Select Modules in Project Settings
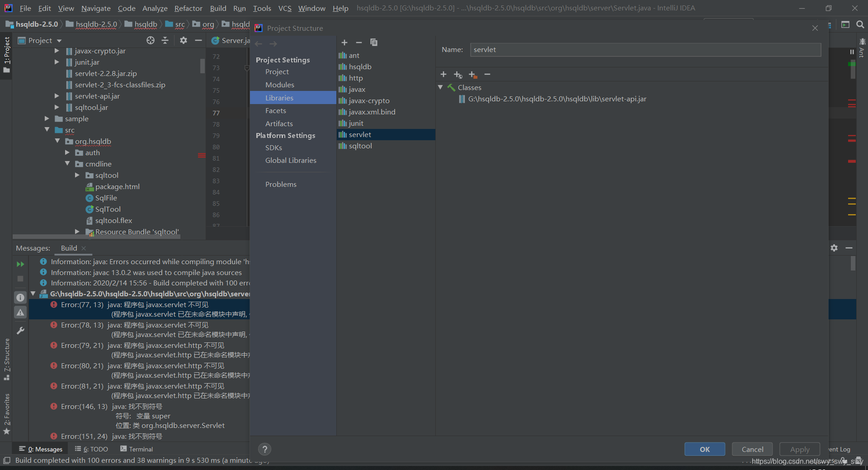 279,85
